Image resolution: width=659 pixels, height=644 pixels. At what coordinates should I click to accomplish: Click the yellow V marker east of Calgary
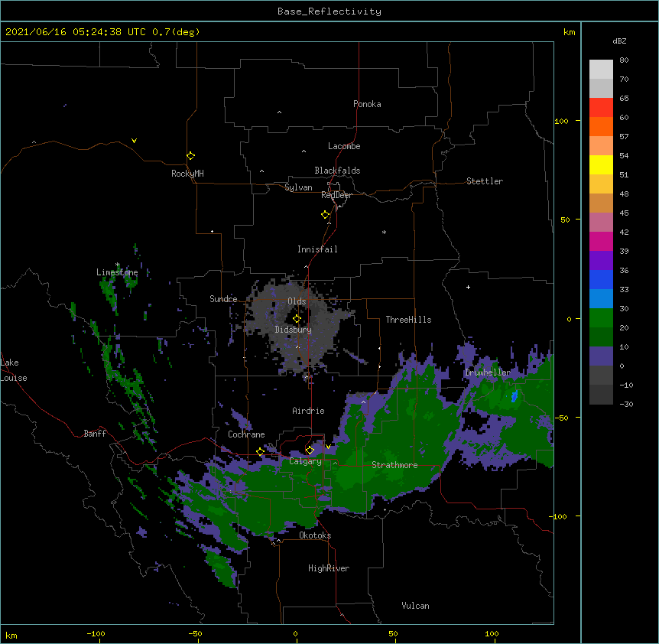tap(328, 447)
